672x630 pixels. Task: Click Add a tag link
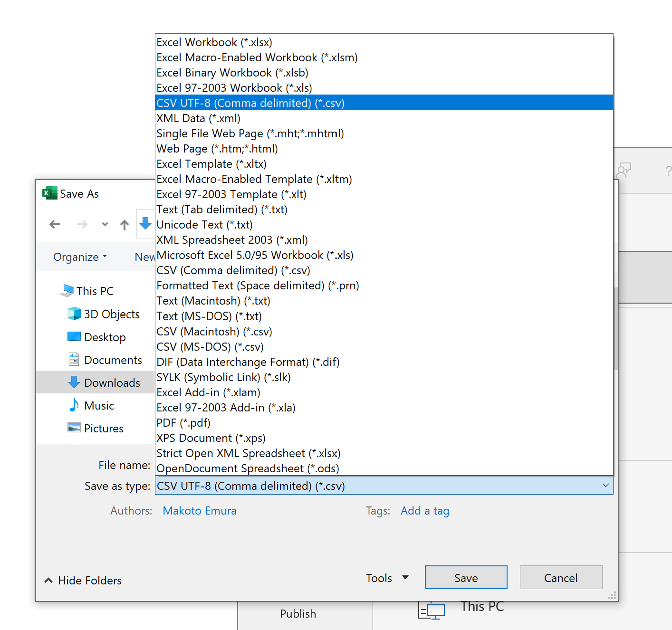tap(425, 511)
